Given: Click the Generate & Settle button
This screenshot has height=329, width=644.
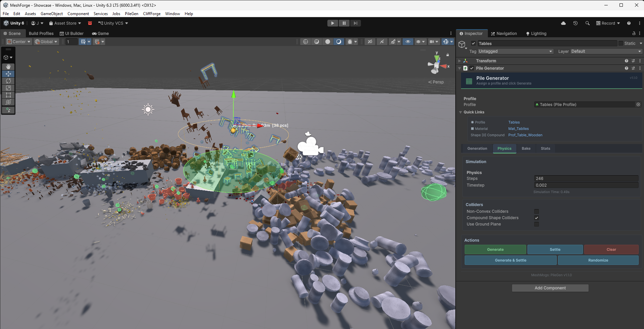Looking at the screenshot, I should [x=510, y=260].
